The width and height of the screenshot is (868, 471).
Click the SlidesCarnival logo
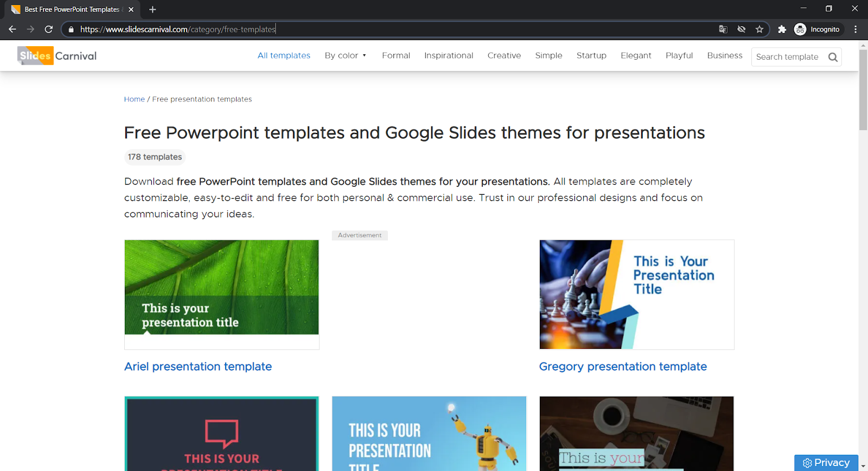click(x=57, y=55)
